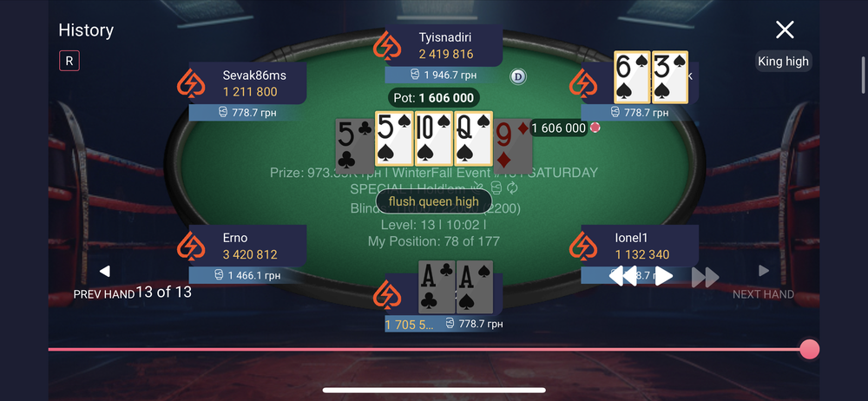
Task: Select the 9 of diamonds river card
Action: (x=513, y=142)
